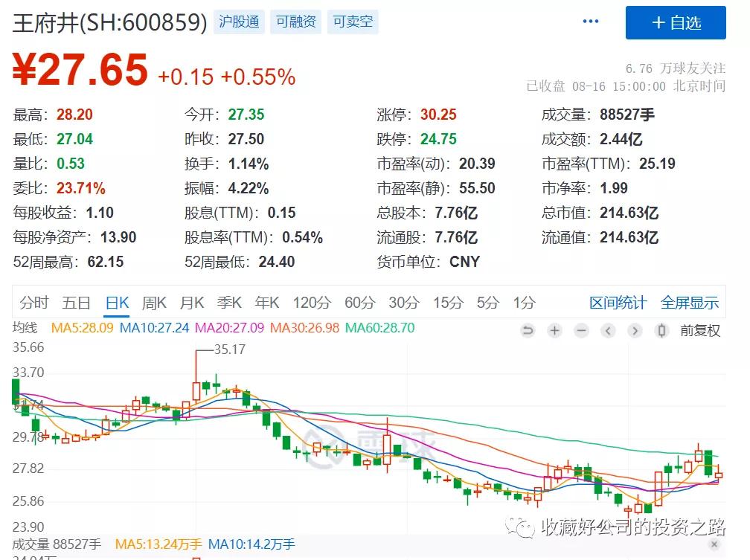Image resolution: width=750 pixels, height=560 pixels.
Task: Switch to the 30分 tab
Action: tap(404, 303)
